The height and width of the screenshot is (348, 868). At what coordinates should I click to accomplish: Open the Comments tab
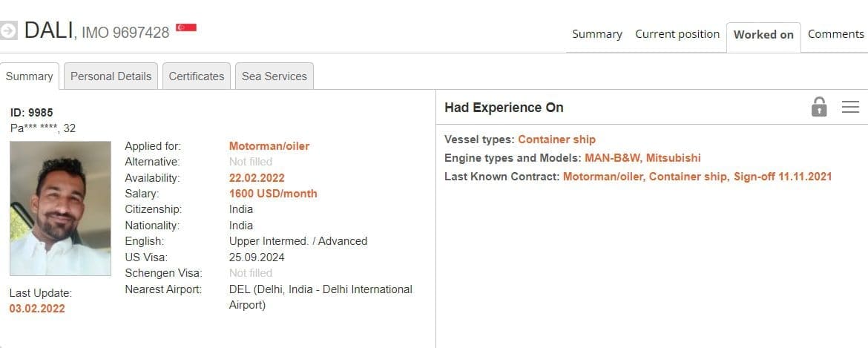[835, 34]
